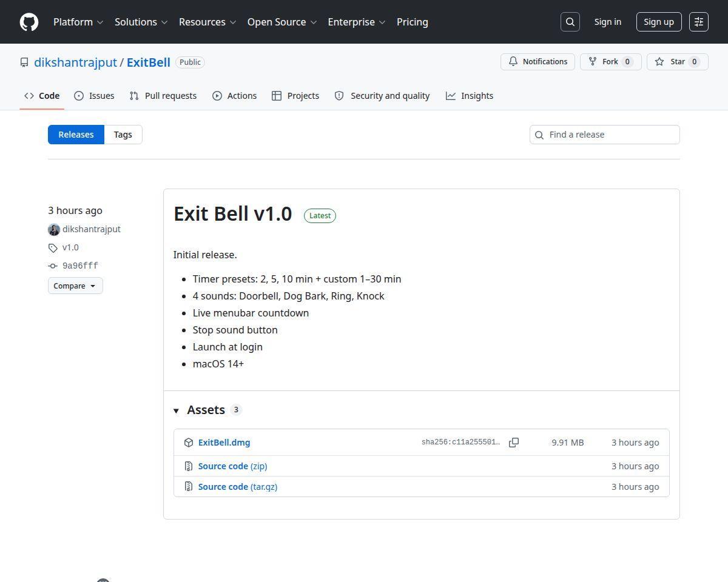Open the Compare dropdown
The width and height of the screenshot is (728, 582).
coord(75,286)
